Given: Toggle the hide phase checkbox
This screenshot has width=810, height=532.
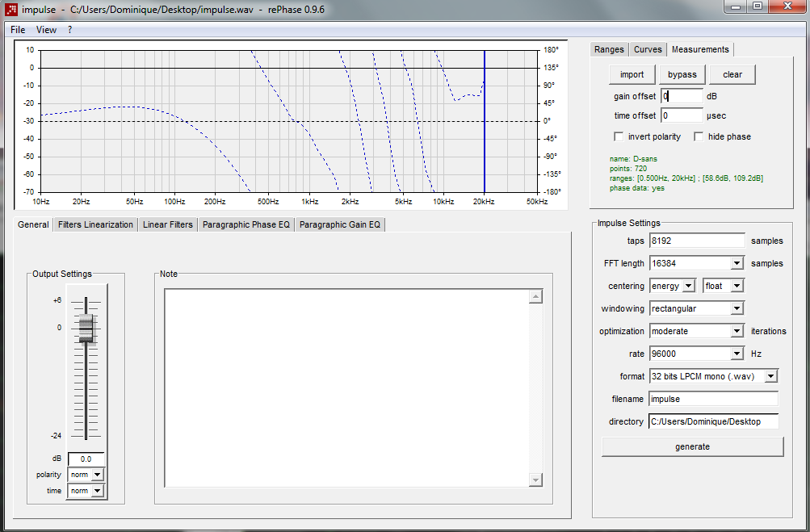Looking at the screenshot, I should click(x=699, y=136).
